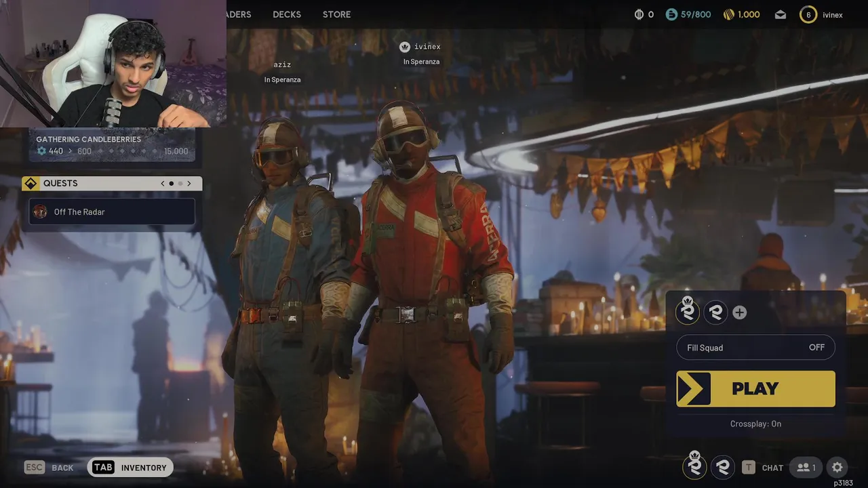868x488 pixels.
Task: Click the Off The Radar quest avatar
Action: 40,212
